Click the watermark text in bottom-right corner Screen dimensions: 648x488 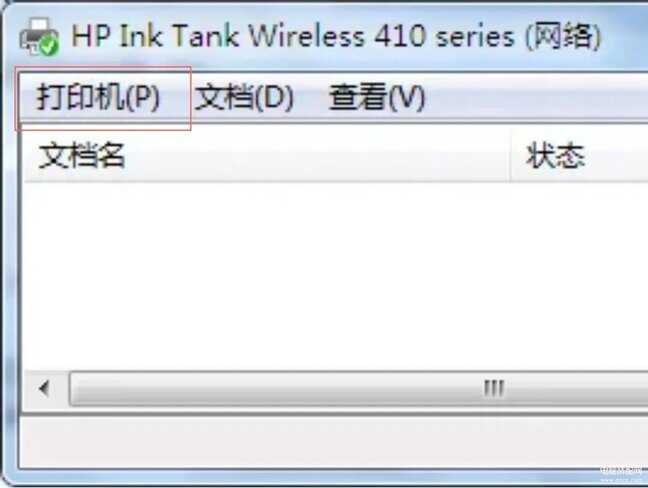point(623,475)
